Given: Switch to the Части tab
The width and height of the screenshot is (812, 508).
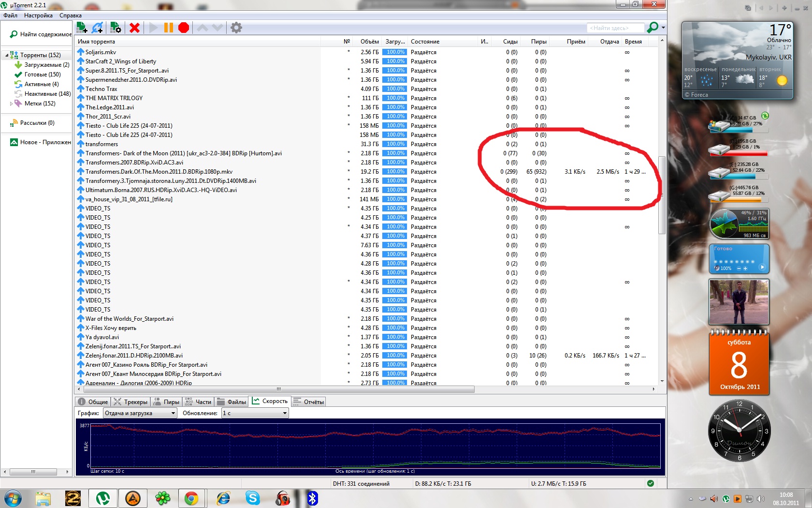Looking at the screenshot, I should pyautogui.click(x=198, y=402).
